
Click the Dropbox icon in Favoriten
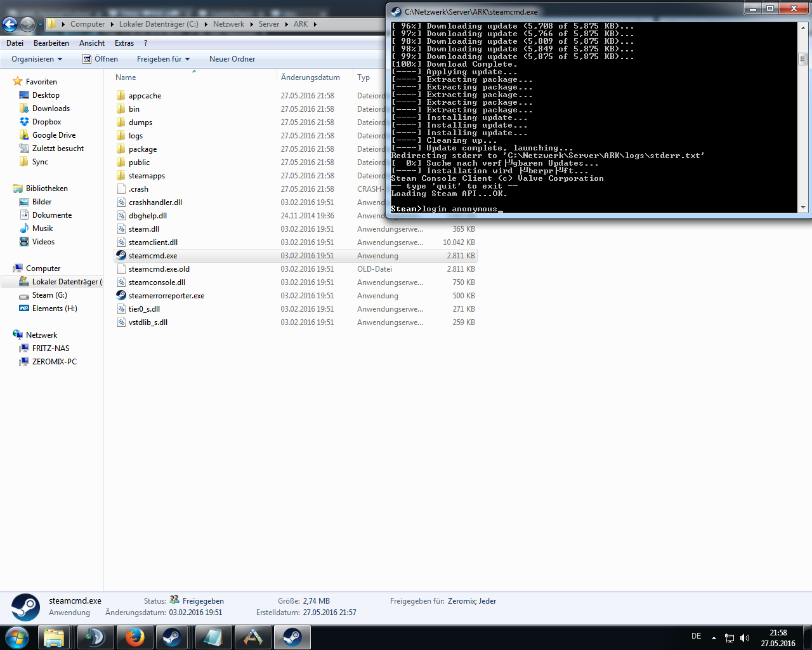(x=24, y=122)
